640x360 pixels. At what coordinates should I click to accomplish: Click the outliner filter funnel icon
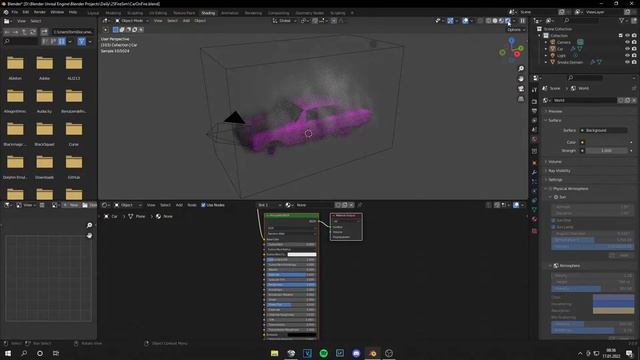point(621,20)
